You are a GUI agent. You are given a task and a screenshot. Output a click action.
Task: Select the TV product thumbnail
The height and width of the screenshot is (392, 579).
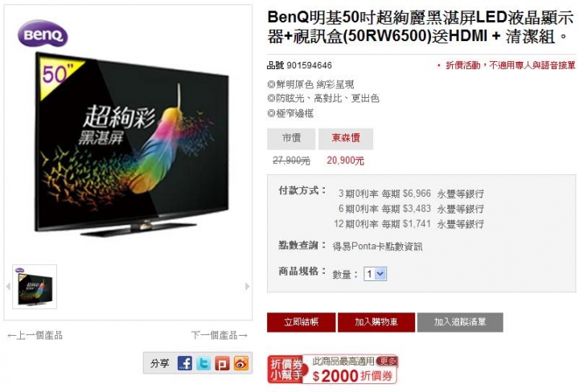coord(35,287)
